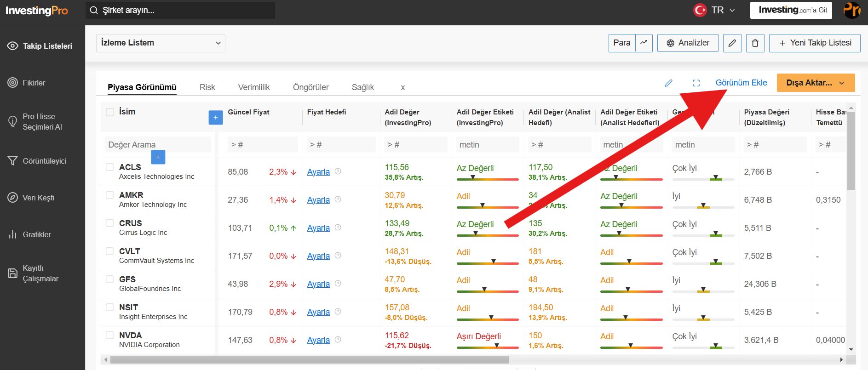Check the GFS row checkbox
The image size is (868, 370).
(x=109, y=279)
